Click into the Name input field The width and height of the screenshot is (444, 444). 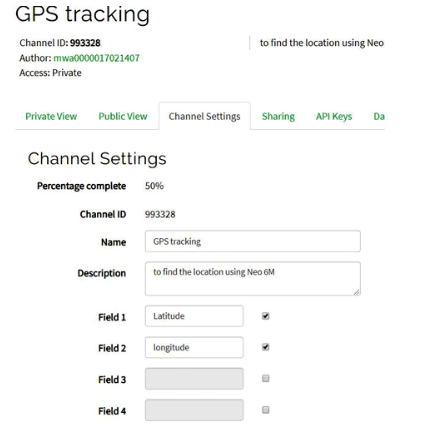pos(253,241)
